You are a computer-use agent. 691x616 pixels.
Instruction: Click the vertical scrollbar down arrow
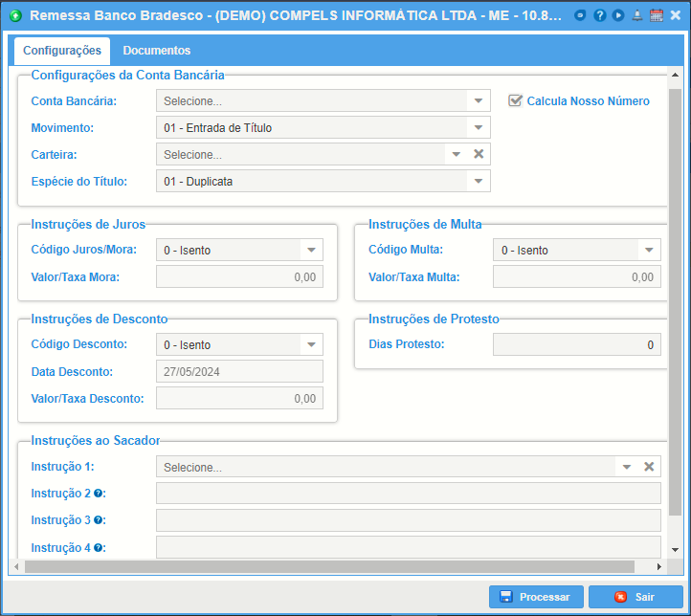click(x=675, y=549)
